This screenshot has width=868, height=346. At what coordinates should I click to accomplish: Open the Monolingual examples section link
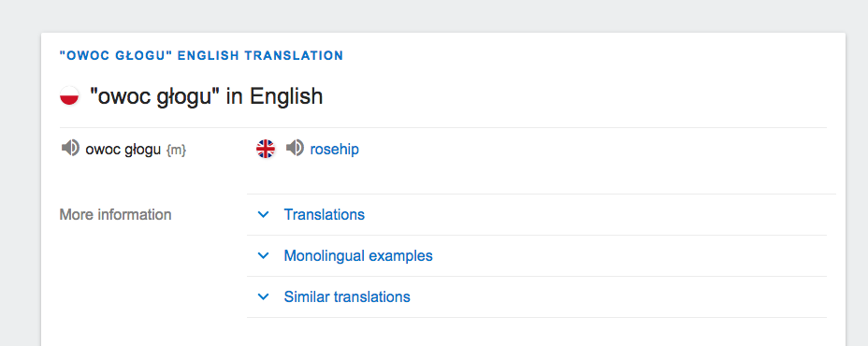[358, 256]
